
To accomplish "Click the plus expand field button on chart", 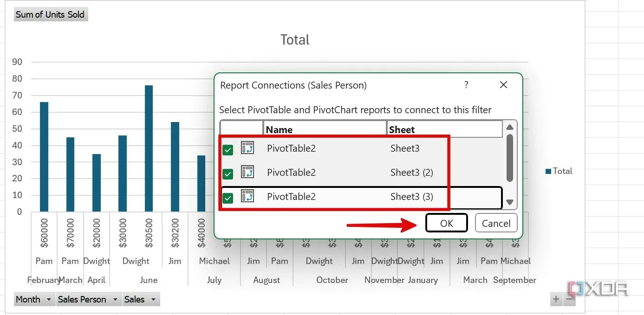I will [556, 299].
